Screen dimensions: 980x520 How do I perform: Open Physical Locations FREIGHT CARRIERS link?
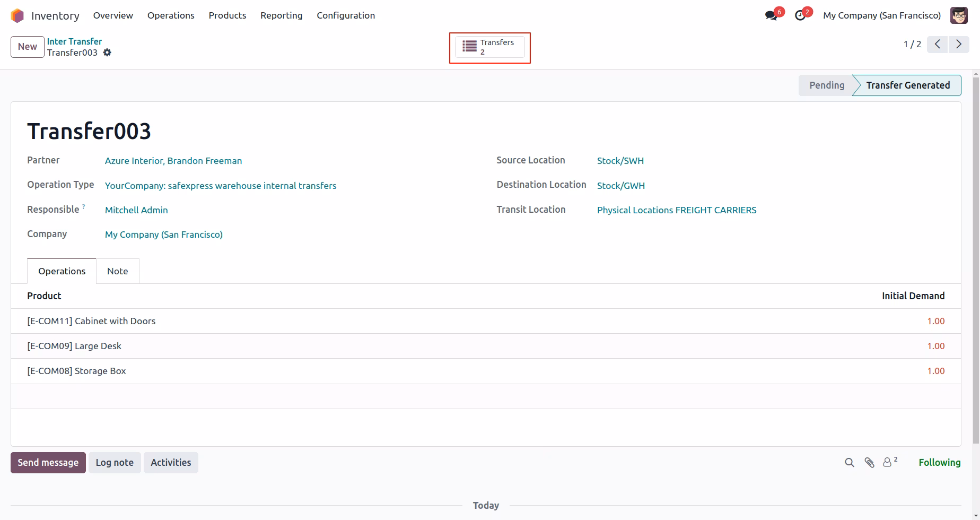(x=677, y=210)
